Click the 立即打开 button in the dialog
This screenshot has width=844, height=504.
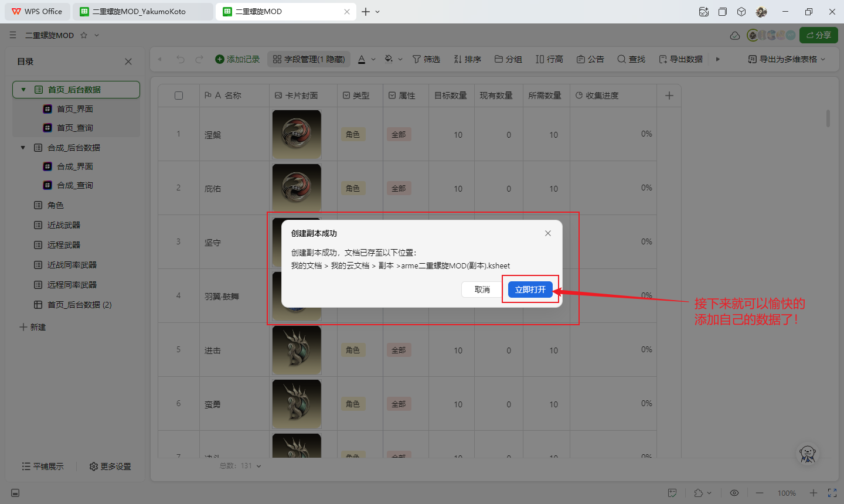click(x=530, y=290)
